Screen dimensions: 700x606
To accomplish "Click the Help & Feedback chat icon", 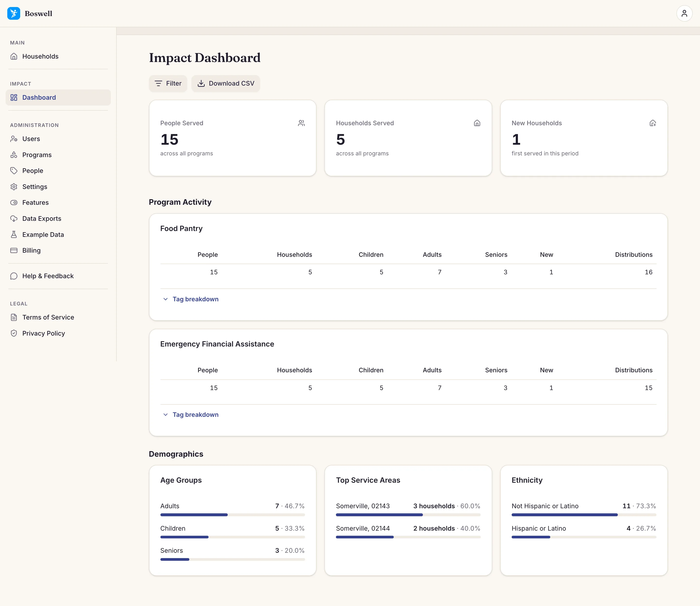I will coord(14,276).
